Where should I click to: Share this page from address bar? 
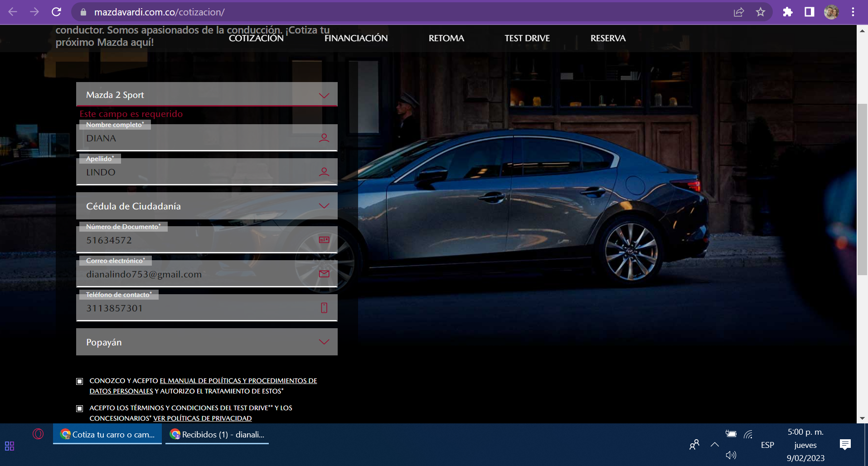pos(739,12)
